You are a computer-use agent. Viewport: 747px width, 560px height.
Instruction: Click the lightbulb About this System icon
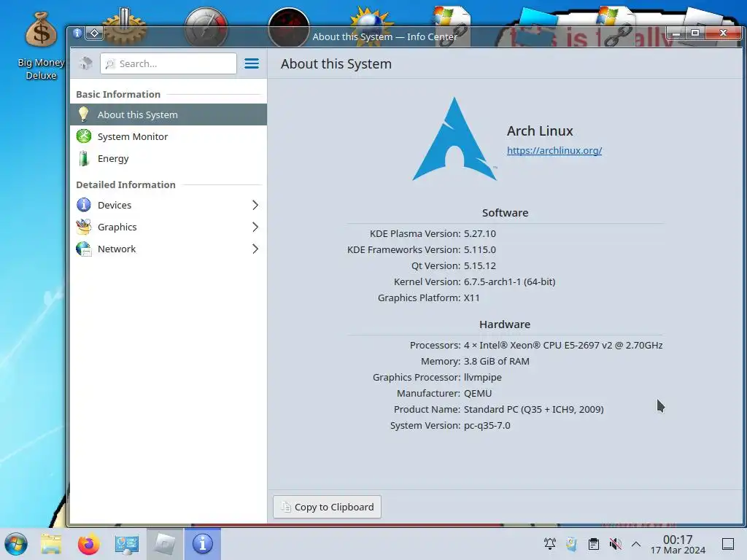(83, 114)
